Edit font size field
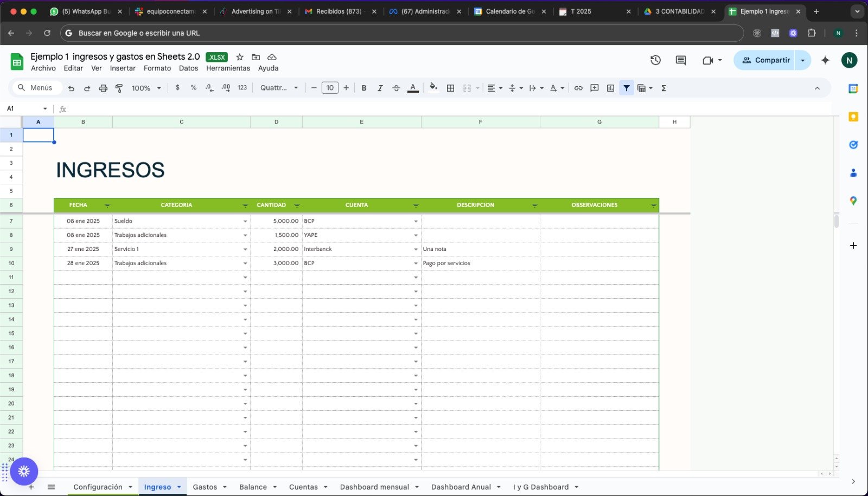The image size is (868, 496). tap(330, 88)
